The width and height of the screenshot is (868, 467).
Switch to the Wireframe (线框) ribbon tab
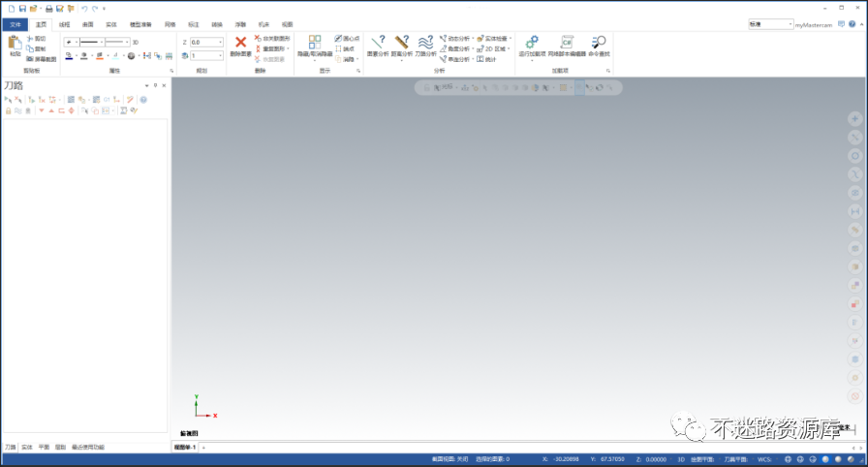pos(65,24)
